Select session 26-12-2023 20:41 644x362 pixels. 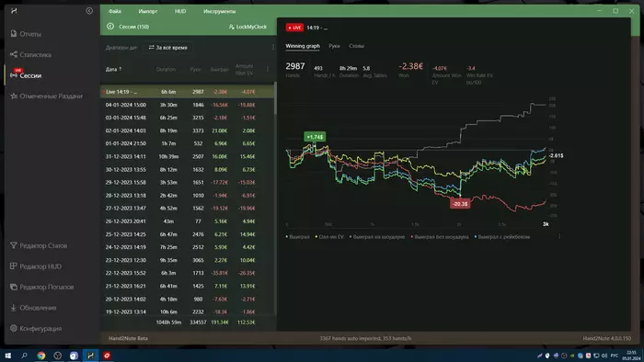click(188, 221)
